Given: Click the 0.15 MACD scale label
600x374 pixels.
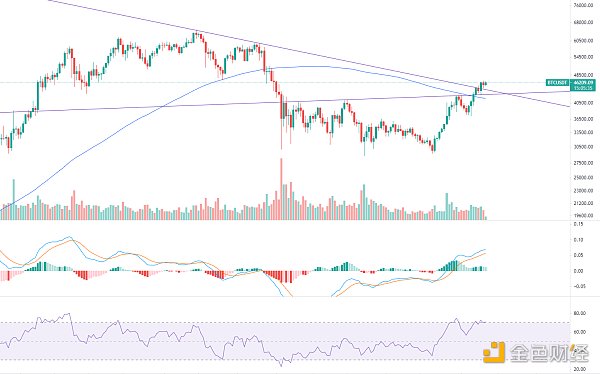Looking at the screenshot, I should pyautogui.click(x=578, y=224).
